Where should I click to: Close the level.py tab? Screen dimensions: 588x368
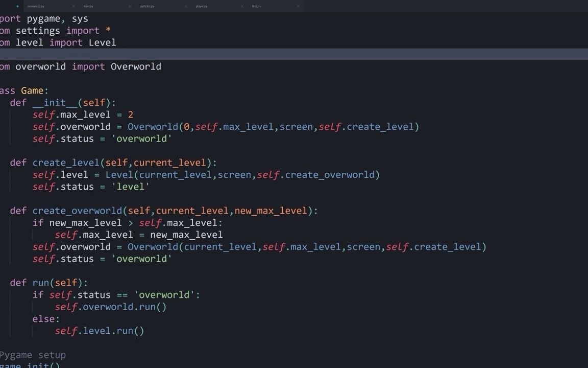(x=129, y=6)
